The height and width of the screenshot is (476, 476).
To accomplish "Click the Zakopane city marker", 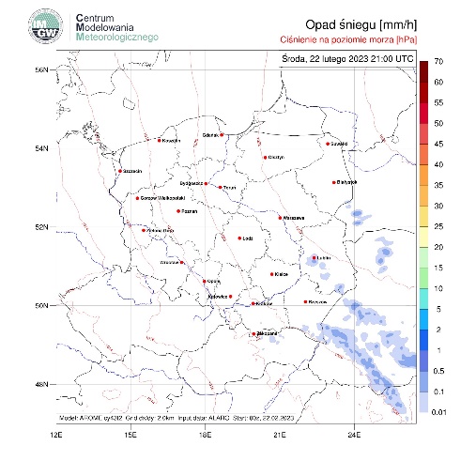I will coord(253,334).
